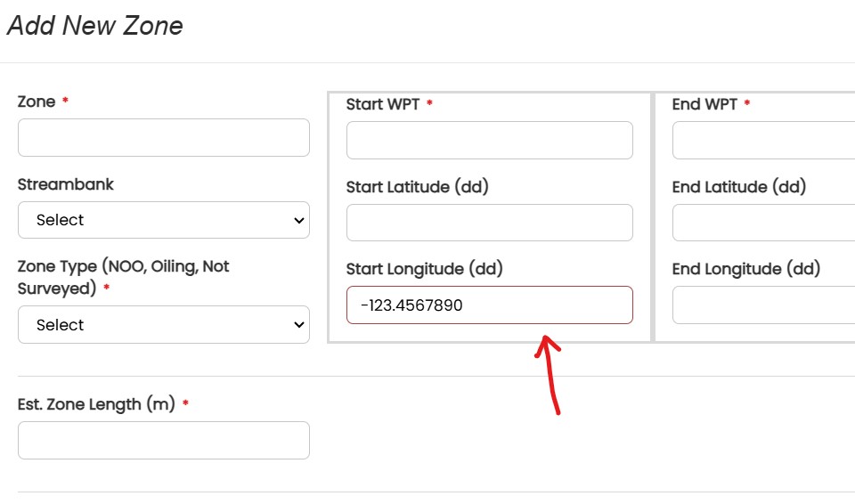Click the "Start Latitude (dd)" label
Screen dimensions: 855x504
(x=417, y=187)
